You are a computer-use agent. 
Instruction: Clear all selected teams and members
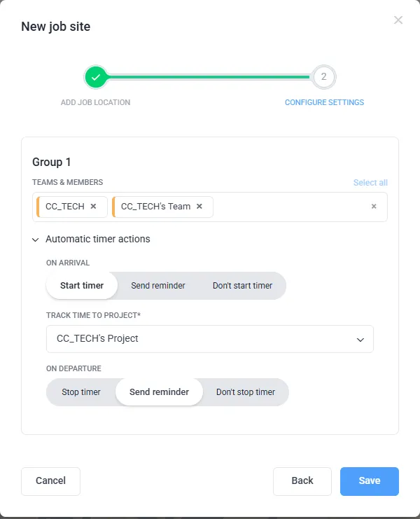point(374,207)
